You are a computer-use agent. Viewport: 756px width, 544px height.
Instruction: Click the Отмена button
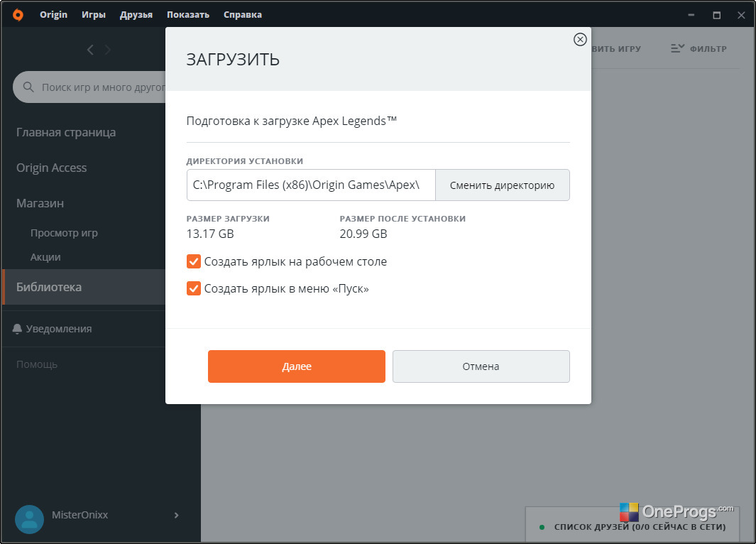pos(481,366)
